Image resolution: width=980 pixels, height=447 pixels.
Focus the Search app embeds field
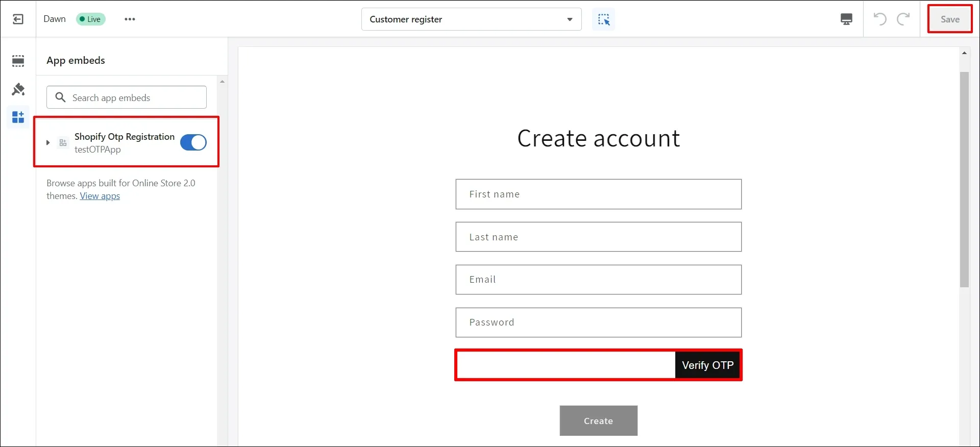click(x=127, y=97)
